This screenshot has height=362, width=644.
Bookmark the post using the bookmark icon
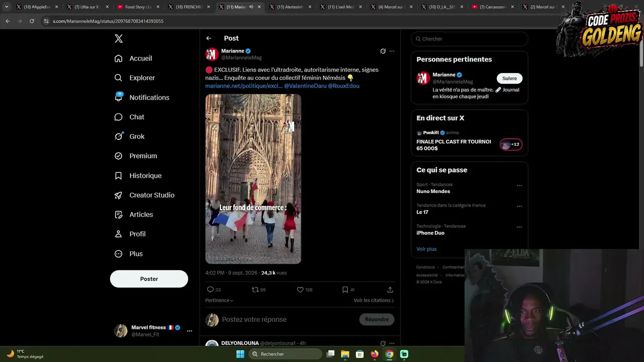coord(345,290)
